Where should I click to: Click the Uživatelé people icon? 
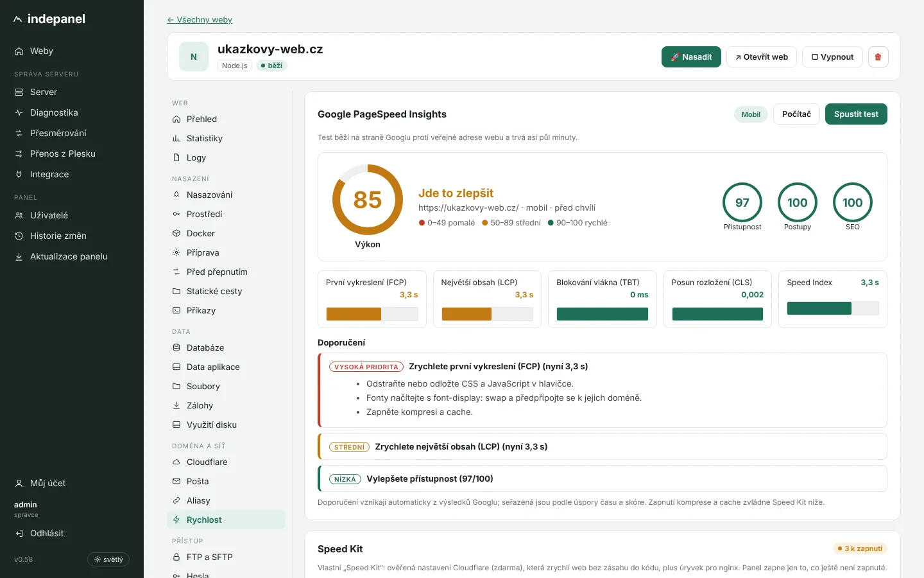pyautogui.click(x=19, y=216)
